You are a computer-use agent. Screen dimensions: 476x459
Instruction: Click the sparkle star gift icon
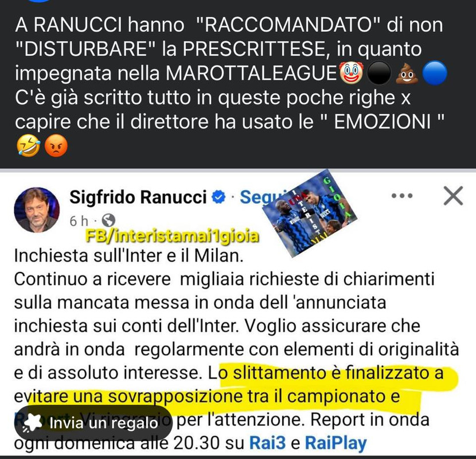(32, 422)
